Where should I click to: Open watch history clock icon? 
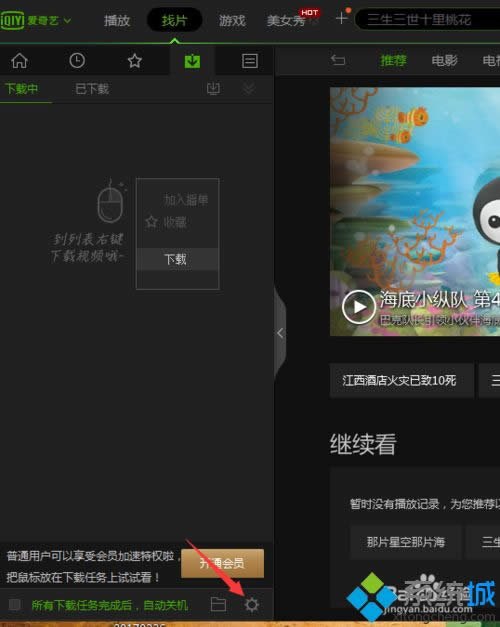click(x=77, y=61)
